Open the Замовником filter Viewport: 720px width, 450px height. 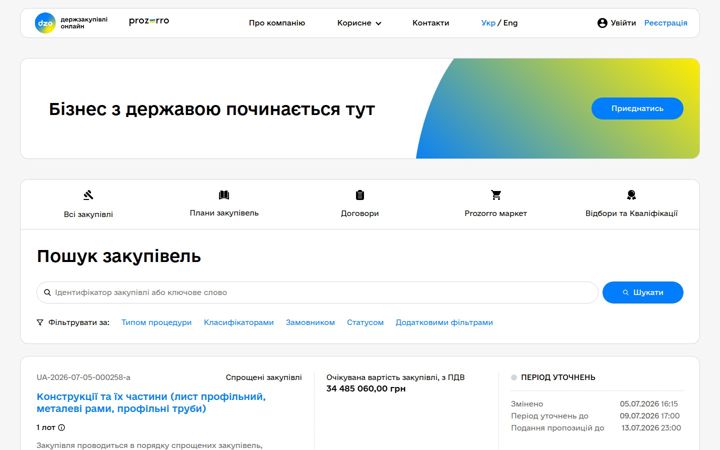[310, 322]
